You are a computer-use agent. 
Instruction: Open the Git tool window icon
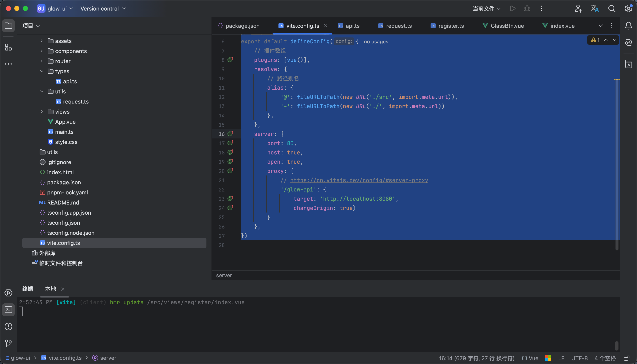(x=8, y=343)
